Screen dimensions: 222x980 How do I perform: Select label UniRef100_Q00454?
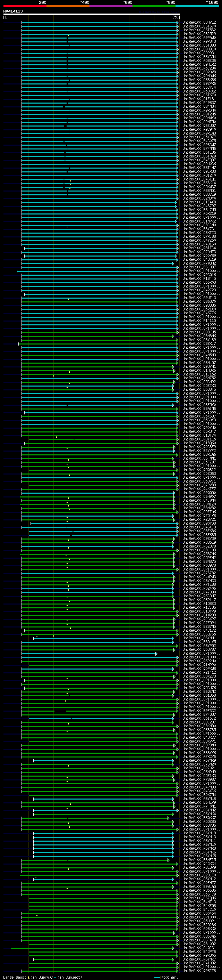coord(199,913)
